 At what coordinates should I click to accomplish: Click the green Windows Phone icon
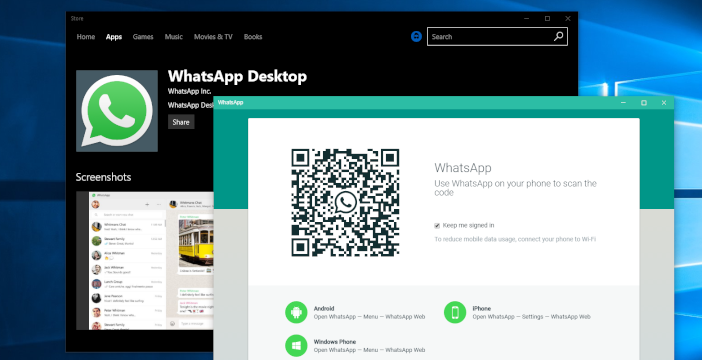click(296, 345)
